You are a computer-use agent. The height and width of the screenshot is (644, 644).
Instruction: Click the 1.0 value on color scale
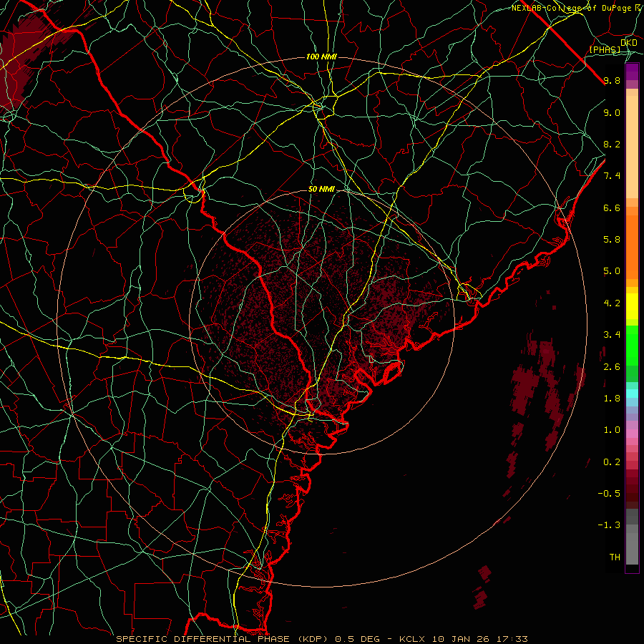612,430
